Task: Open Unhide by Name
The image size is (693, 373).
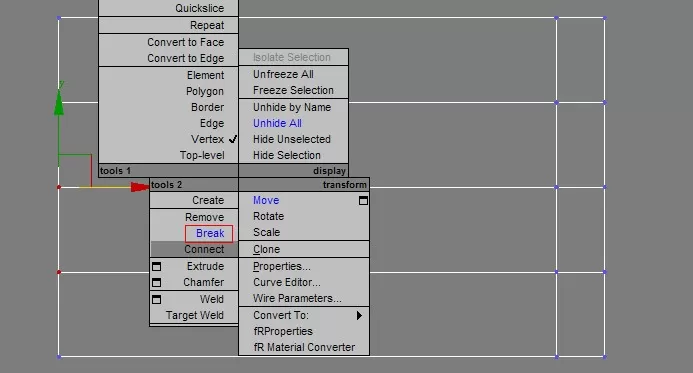Action: click(x=292, y=107)
